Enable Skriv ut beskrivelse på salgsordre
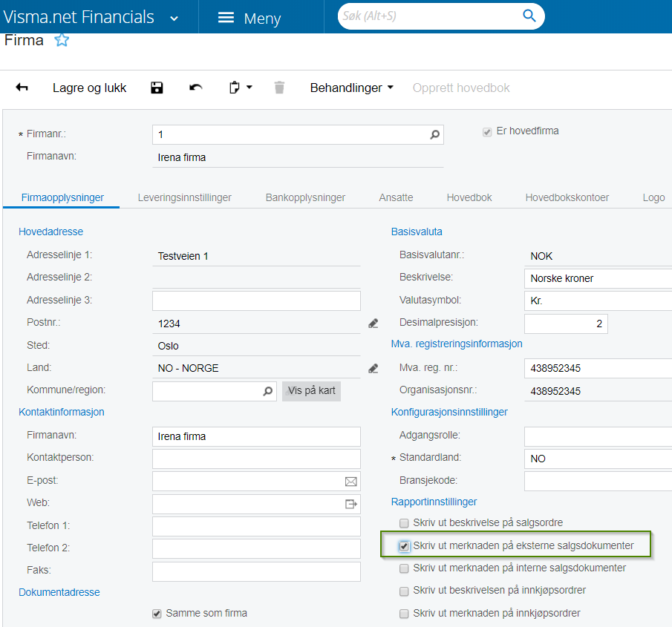The height and width of the screenshot is (627, 672). pyautogui.click(x=404, y=523)
